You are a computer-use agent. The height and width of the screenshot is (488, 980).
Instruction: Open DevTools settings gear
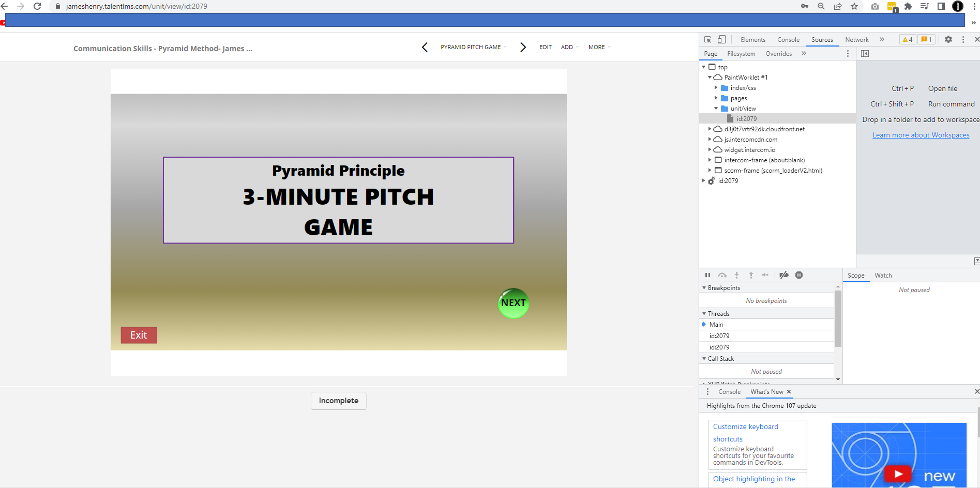coord(948,40)
